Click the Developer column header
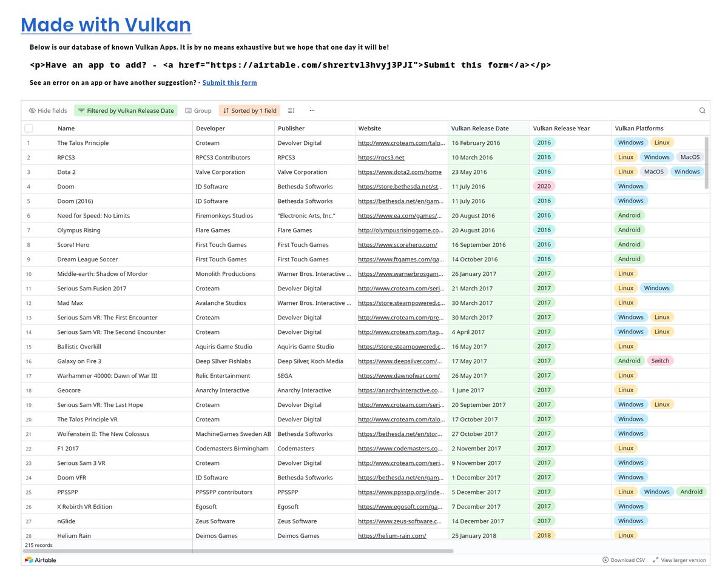 [210, 128]
